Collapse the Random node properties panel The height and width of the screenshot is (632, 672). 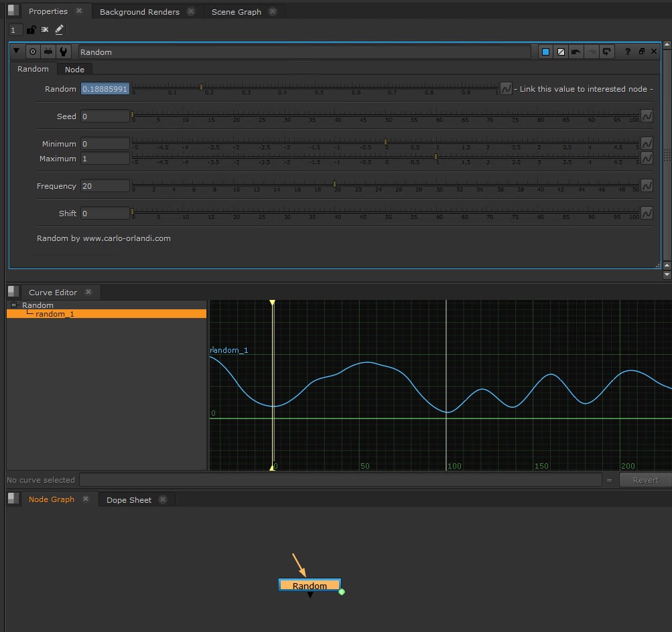[x=17, y=51]
